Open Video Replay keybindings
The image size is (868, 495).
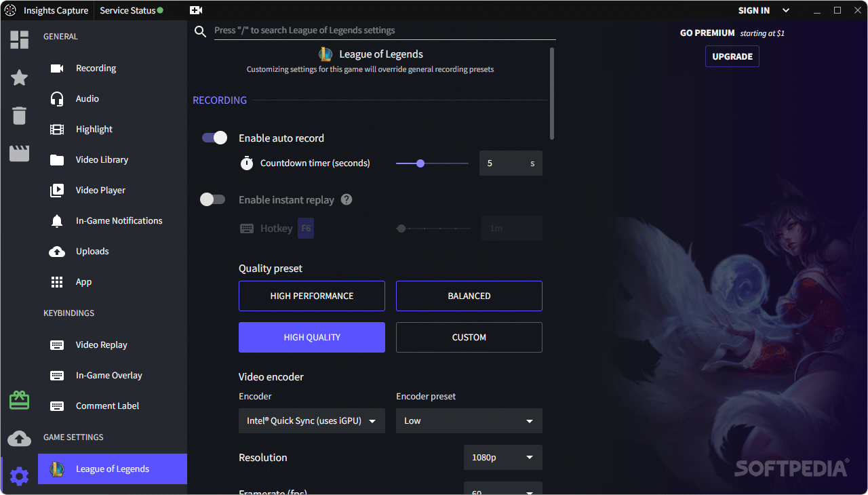[x=113, y=345]
